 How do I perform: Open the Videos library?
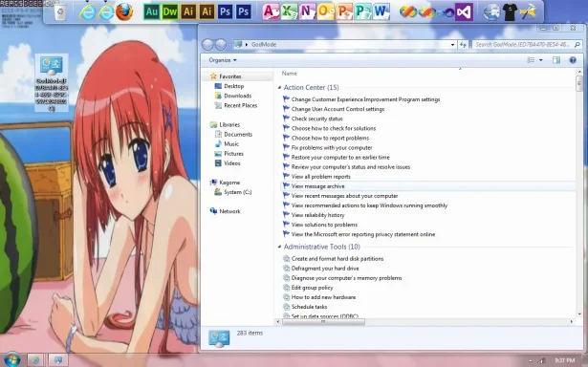(x=232, y=163)
